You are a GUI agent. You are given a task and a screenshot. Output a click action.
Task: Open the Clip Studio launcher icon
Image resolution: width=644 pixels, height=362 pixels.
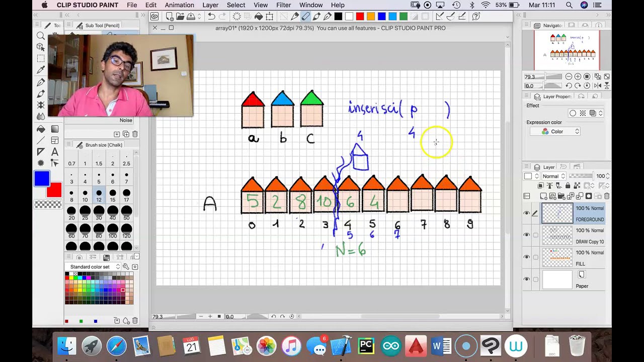(154, 16)
